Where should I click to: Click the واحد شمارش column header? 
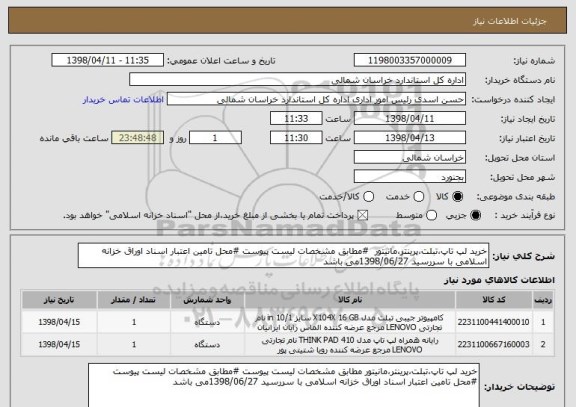[207, 300]
